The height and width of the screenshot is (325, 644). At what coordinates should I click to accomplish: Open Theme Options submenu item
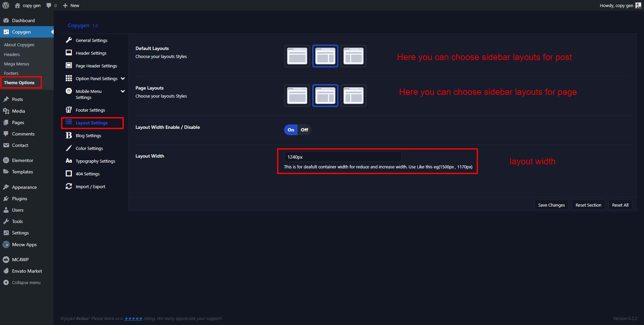pos(19,83)
